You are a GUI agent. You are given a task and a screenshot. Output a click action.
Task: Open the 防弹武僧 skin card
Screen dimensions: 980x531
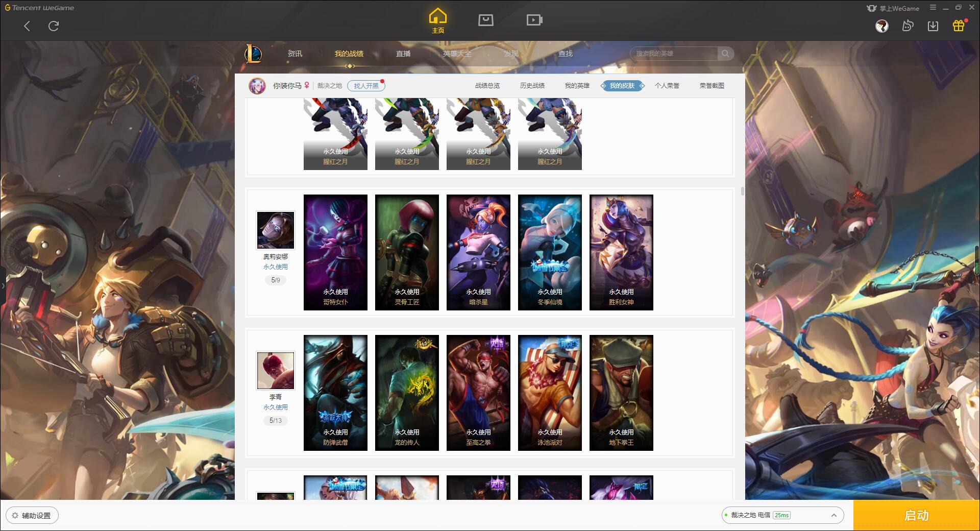(x=335, y=393)
